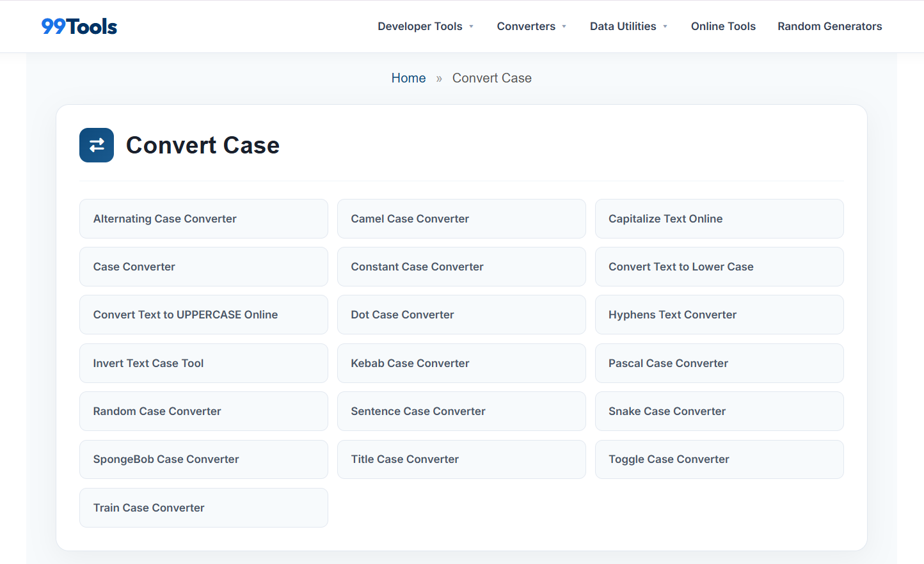Select the Camel Case Converter tool
Viewport: 924px width, 564px height.
(461, 219)
